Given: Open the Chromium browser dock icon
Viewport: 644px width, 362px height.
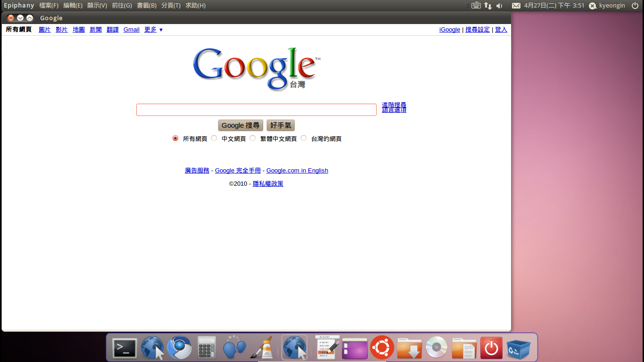Looking at the screenshot, I should (x=180, y=348).
